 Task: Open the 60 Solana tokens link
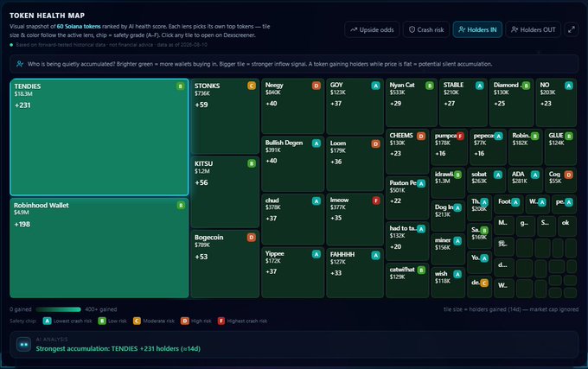tap(79, 27)
